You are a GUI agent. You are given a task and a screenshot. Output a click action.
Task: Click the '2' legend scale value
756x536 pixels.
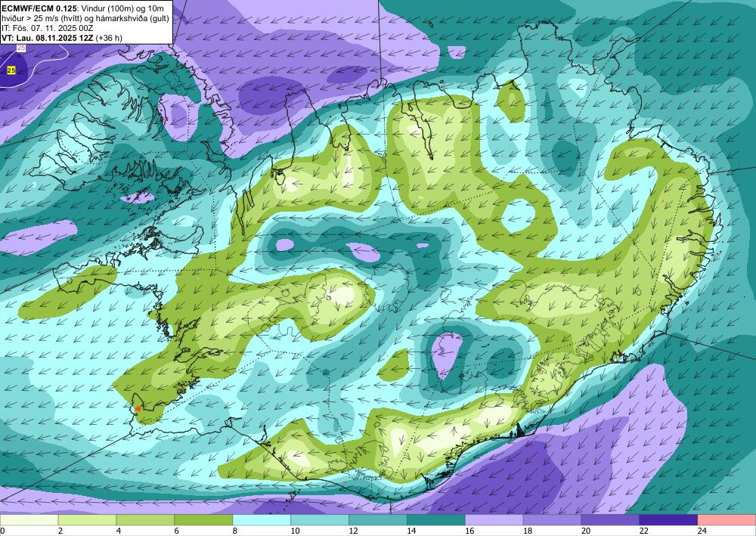(60, 531)
